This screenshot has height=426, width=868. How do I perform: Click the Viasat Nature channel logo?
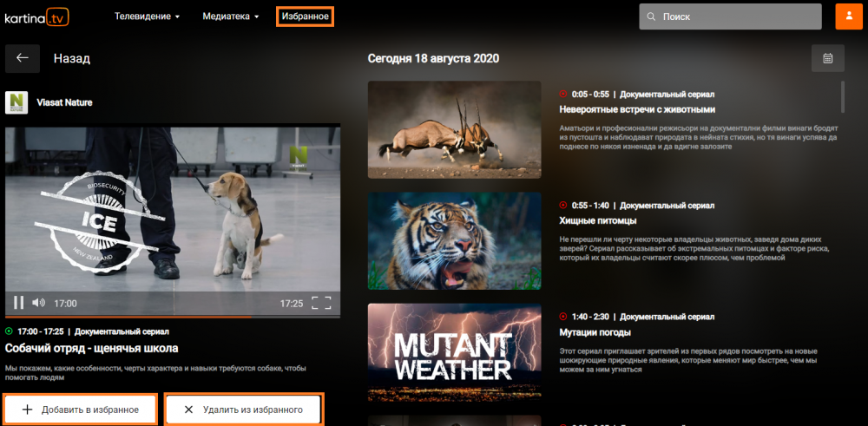16,102
